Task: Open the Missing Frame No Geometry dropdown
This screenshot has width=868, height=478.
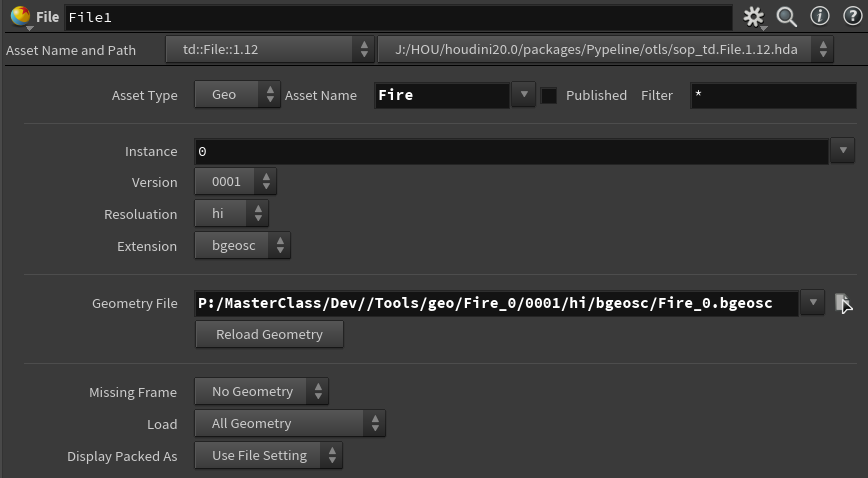Action: pyautogui.click(x=261, y=392)
